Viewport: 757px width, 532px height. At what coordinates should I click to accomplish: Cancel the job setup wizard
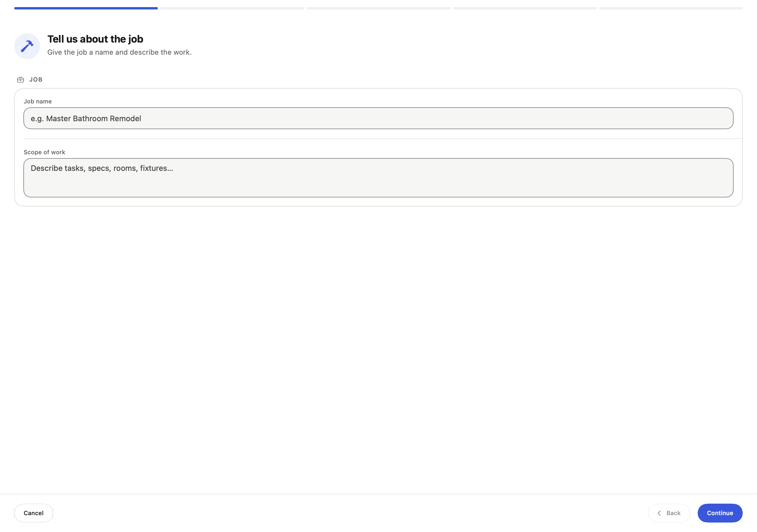(34, 513)
